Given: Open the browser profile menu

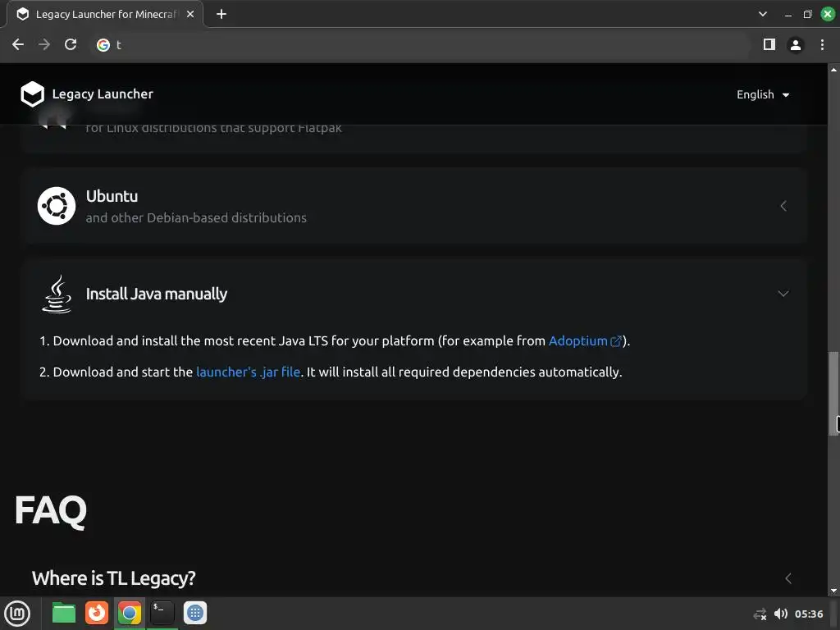Looking at the screenshot, I should click(796, 45).
